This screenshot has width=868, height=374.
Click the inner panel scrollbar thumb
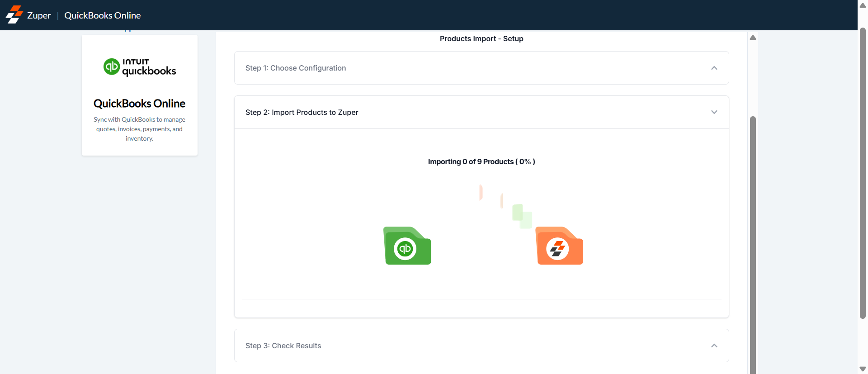[x=753, y=244]
